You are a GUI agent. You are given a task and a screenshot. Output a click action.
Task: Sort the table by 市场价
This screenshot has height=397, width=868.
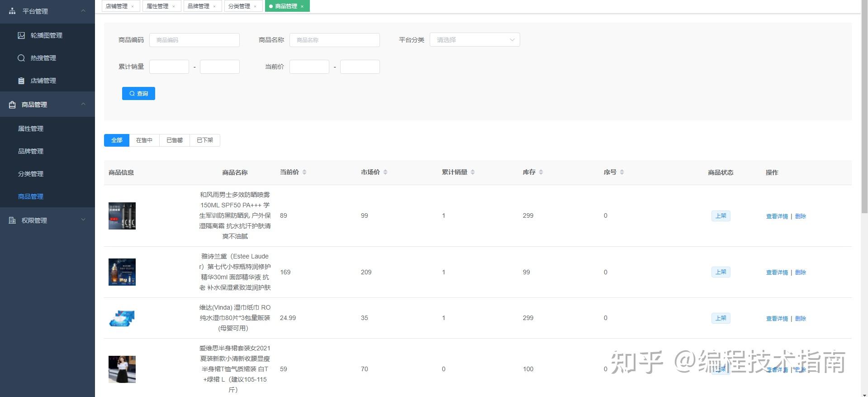tap(385, 172)
